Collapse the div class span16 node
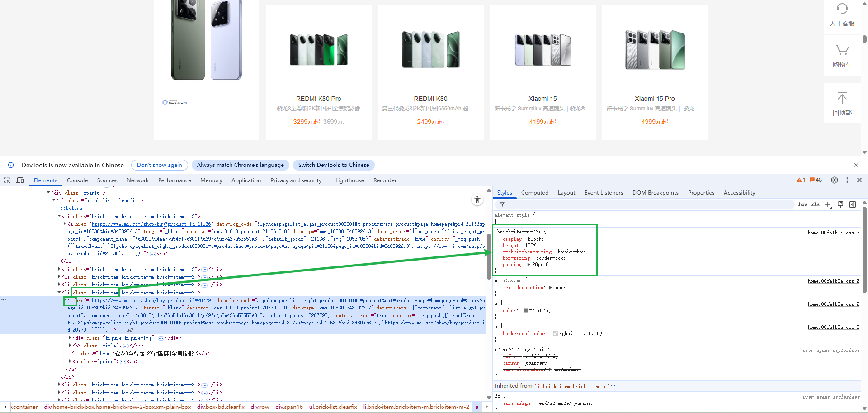Screen dimensions: 868x413 pos(48,193)
